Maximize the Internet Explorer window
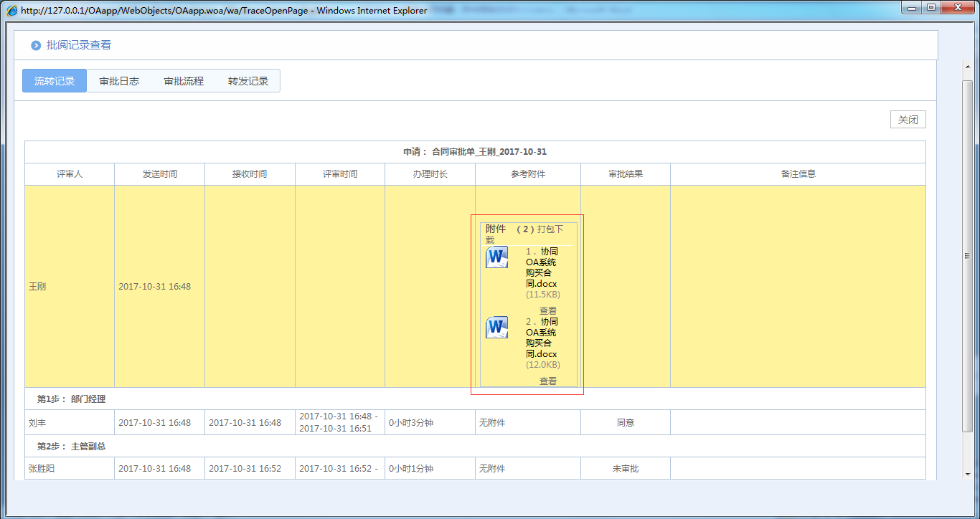Image resolution: width=980 pixels, height=519 pixels. pos(931,8)
